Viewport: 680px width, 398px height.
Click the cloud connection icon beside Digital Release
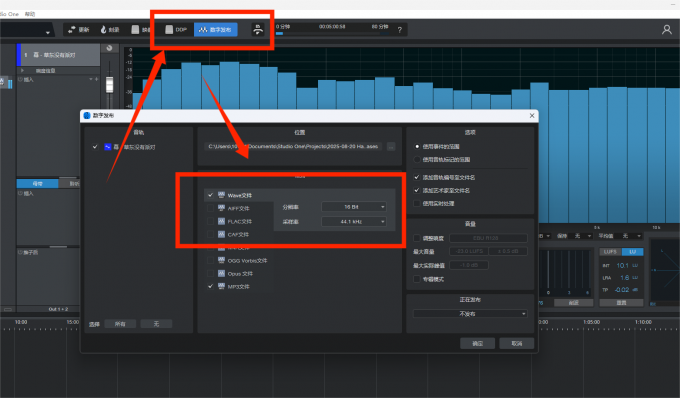click(258, 29)
